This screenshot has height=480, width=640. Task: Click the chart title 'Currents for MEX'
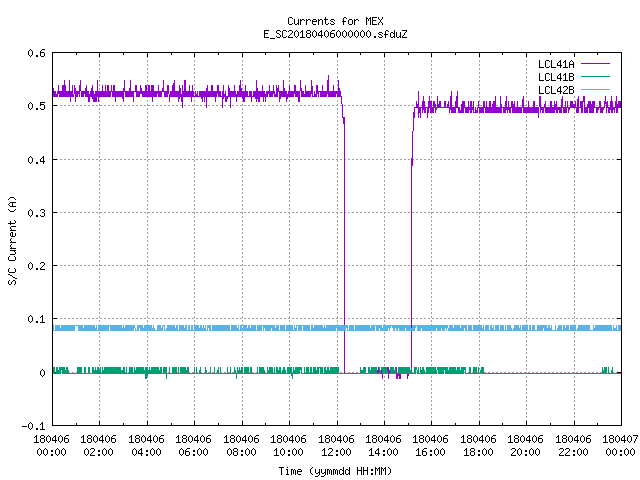coord(335,21)
